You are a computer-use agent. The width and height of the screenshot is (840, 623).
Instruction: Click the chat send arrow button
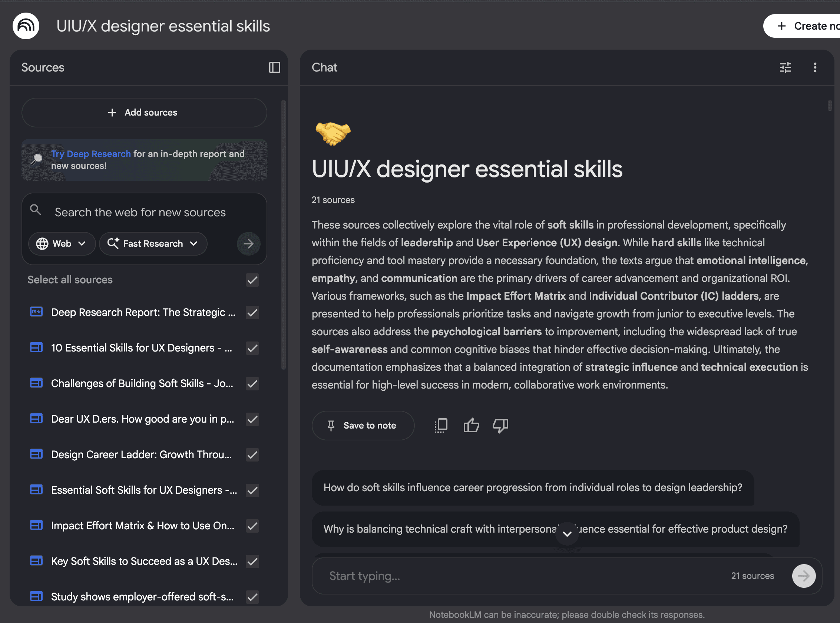coord(803,576)
